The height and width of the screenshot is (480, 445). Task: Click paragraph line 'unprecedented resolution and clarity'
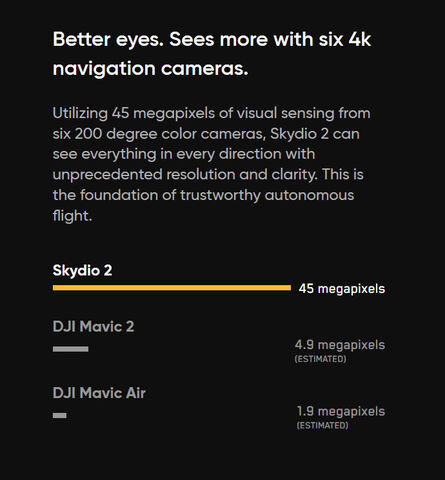click(x=208, y=175)
